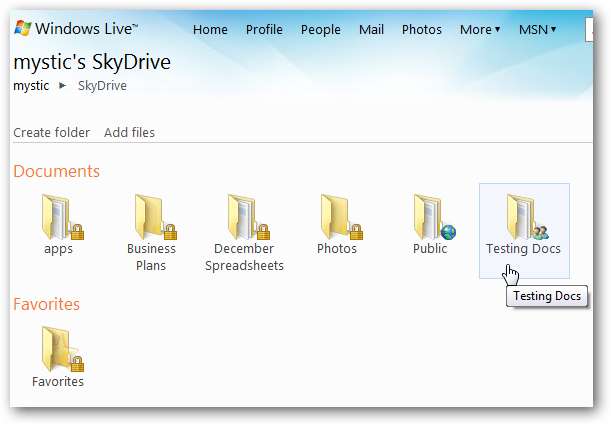Viewport: 611px width, 425px height.
Task: Click the Add files link
Action: [x=129, y=132]
